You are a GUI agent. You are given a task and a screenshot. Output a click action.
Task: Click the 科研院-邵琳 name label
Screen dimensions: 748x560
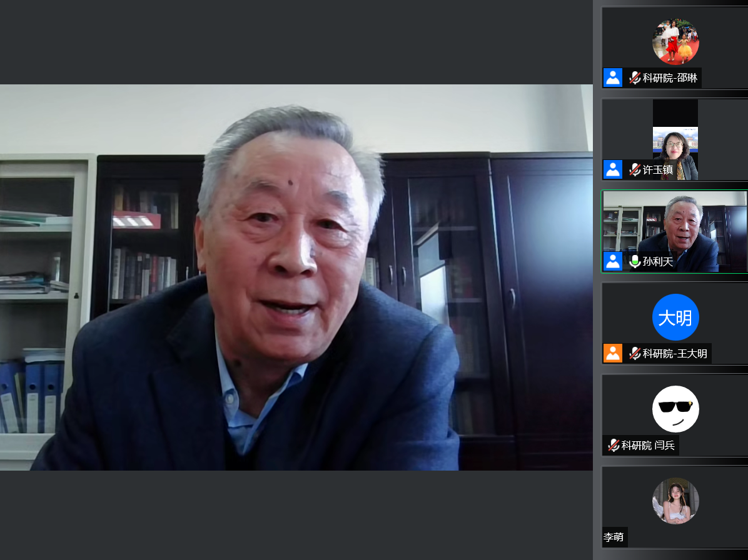(x=670, y=78)
